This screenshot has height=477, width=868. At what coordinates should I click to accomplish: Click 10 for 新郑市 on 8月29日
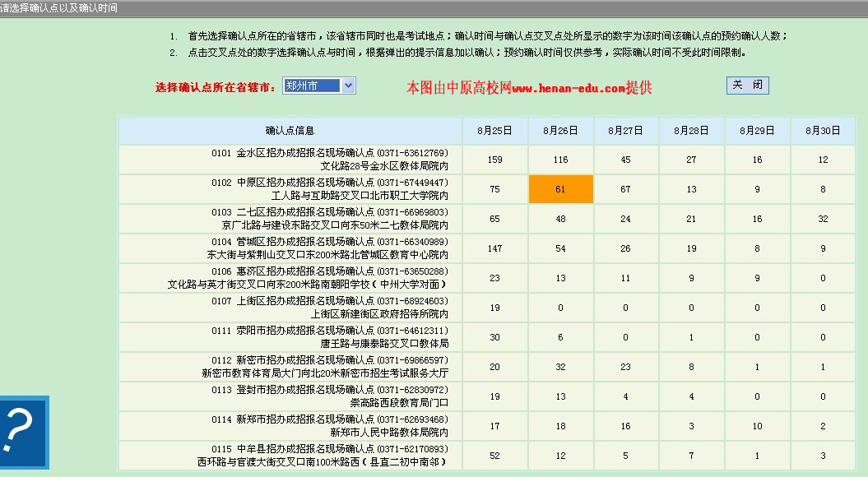[x=757, y=426]
